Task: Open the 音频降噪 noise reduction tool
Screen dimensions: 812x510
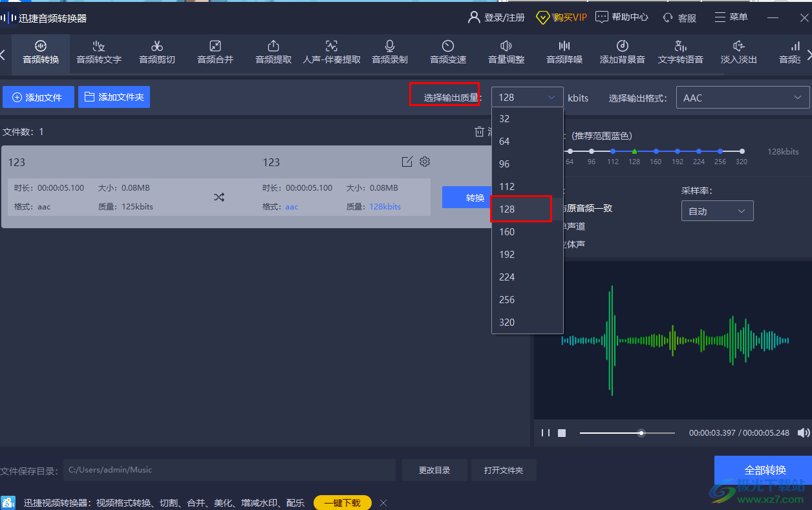Action: click(x=564, y=52)
